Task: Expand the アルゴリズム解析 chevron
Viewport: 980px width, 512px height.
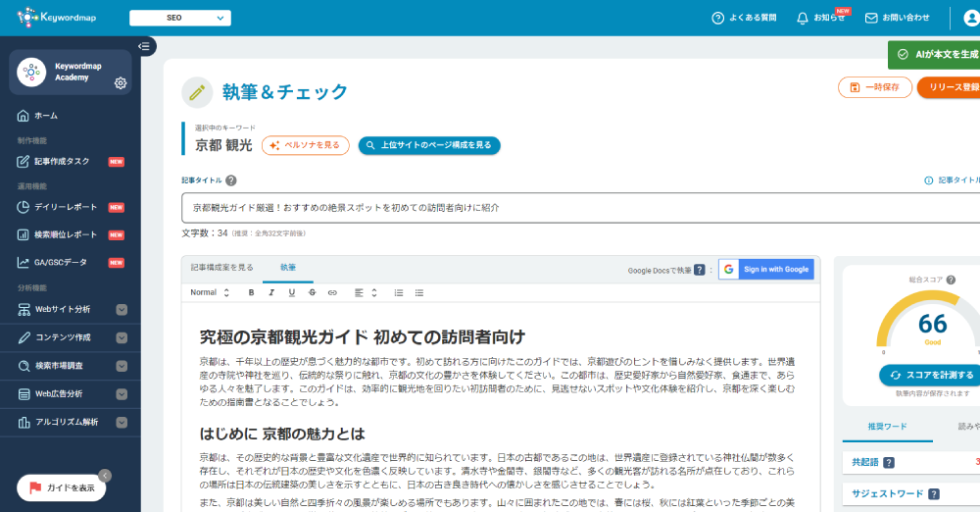Action: [x=122, y=423]
